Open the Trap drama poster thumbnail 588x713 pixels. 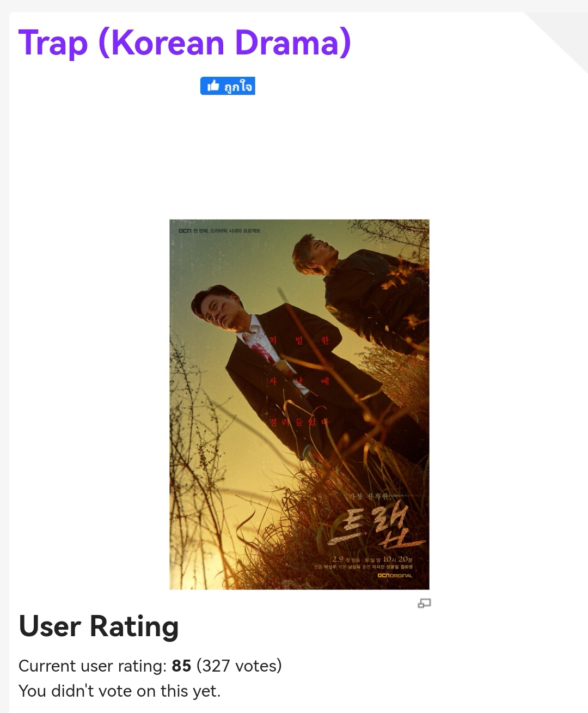[299, 404]
